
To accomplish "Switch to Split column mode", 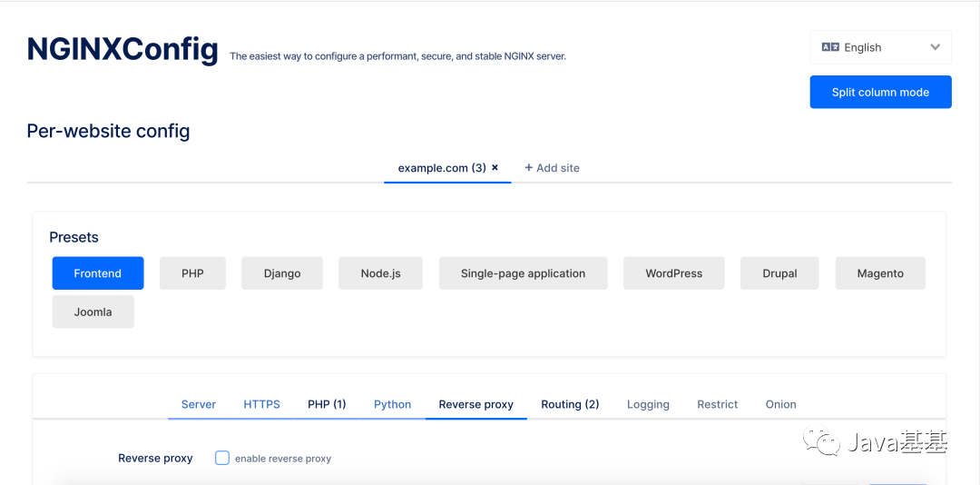I will (880, 92).
